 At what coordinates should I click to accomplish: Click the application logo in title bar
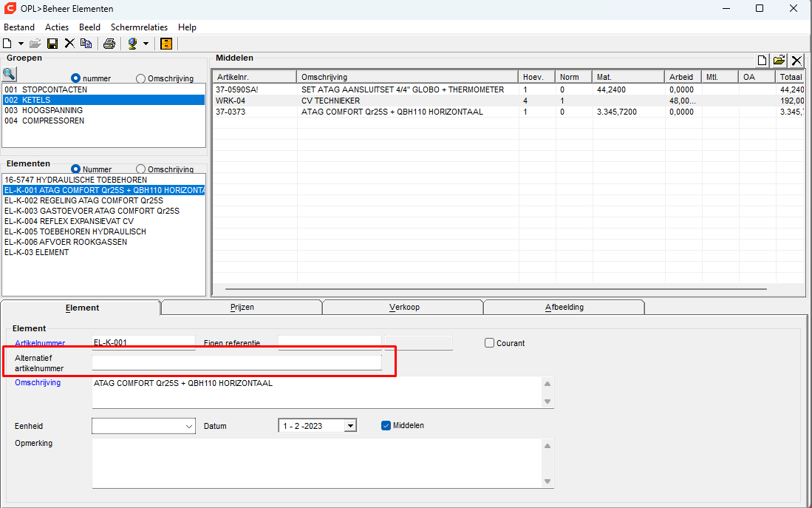coord(10,8)
